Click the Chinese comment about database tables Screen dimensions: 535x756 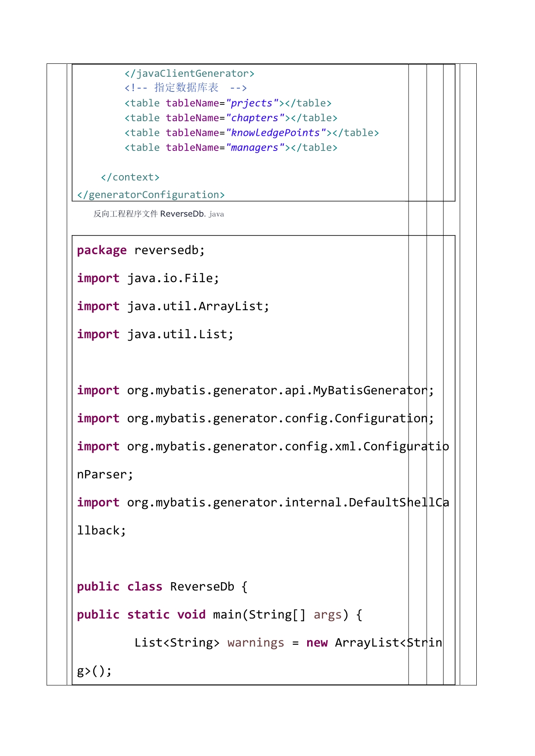click(186, 88)
